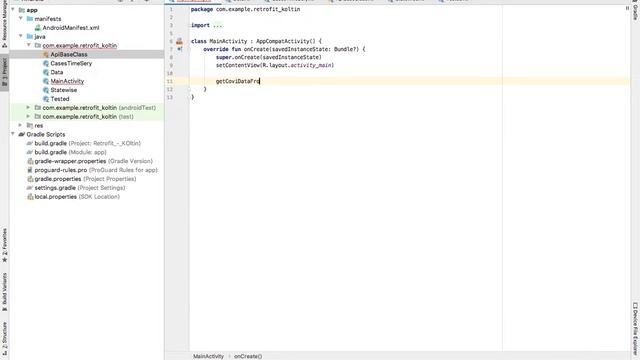Select Tested file in the tree

click(60, 99)
